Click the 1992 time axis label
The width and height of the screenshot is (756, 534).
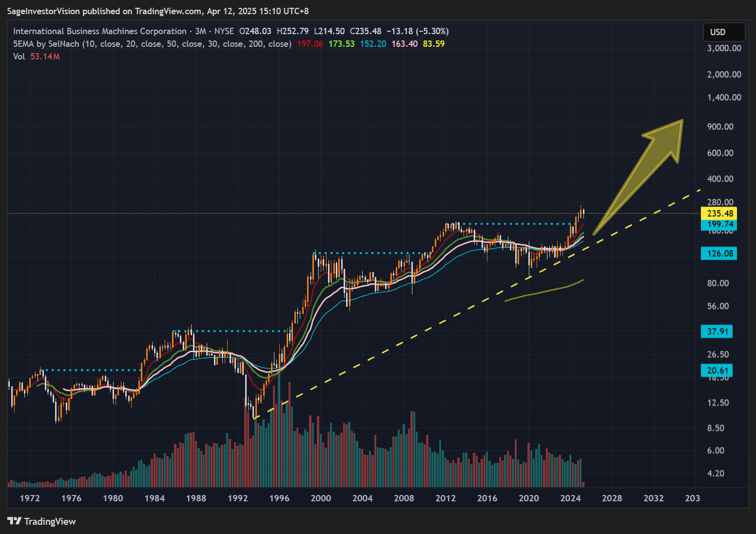[x=238, y=498]
